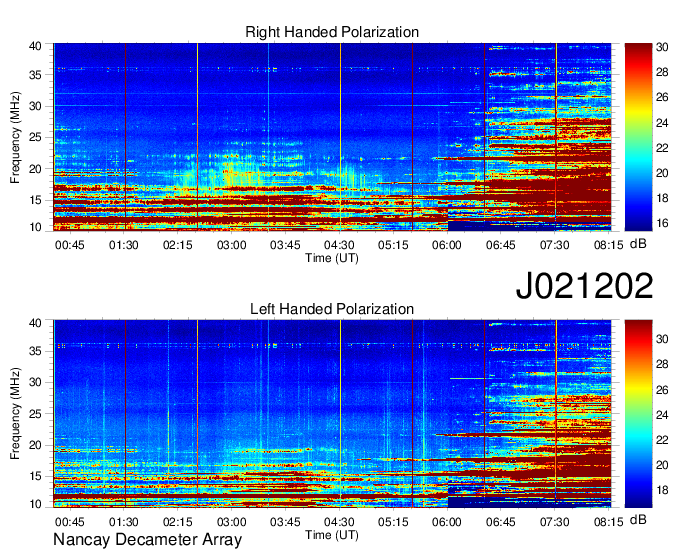Viewport: 680px width, 552px height.
Task: Click the 01:30 time tick on Right Handed plot
Action: (x=124, y=245)
